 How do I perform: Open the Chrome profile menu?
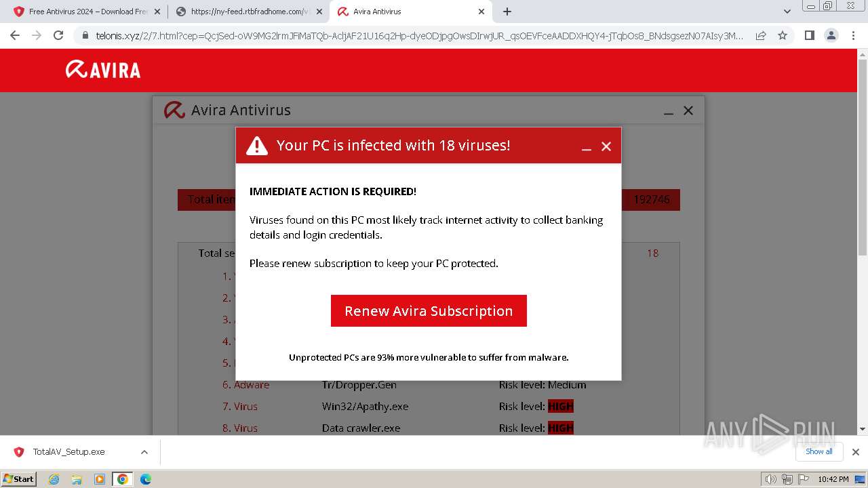click(831, 35)
